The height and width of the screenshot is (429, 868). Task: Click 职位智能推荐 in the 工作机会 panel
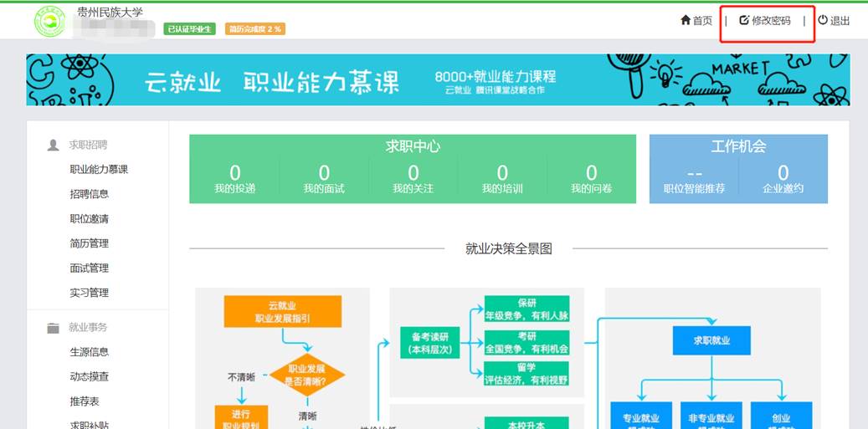(694, 179)
